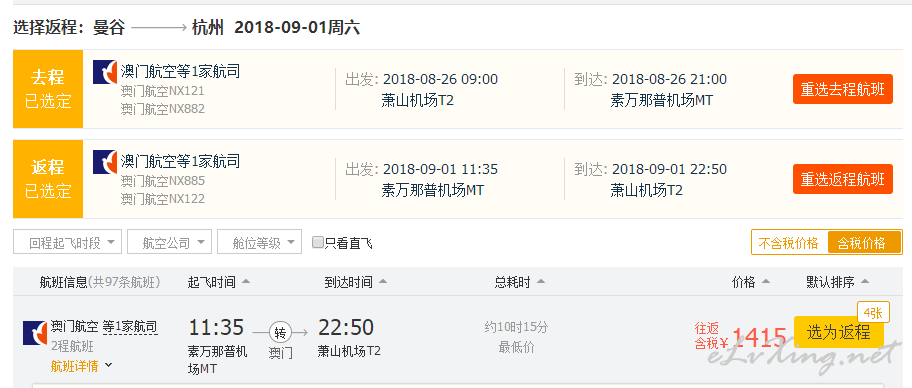The height and width of the screenshot is (388, 912).
Task: Sort by price arrow
Action: click(765, 282)
